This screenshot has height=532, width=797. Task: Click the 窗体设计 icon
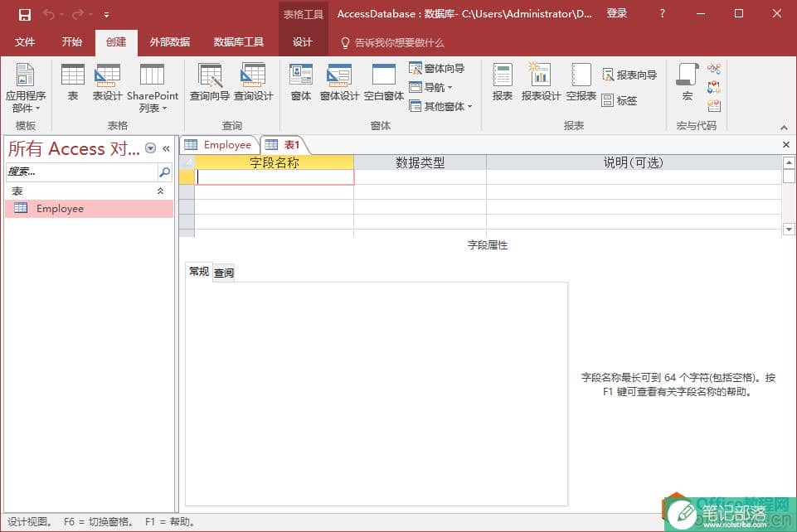pos(339,82)
